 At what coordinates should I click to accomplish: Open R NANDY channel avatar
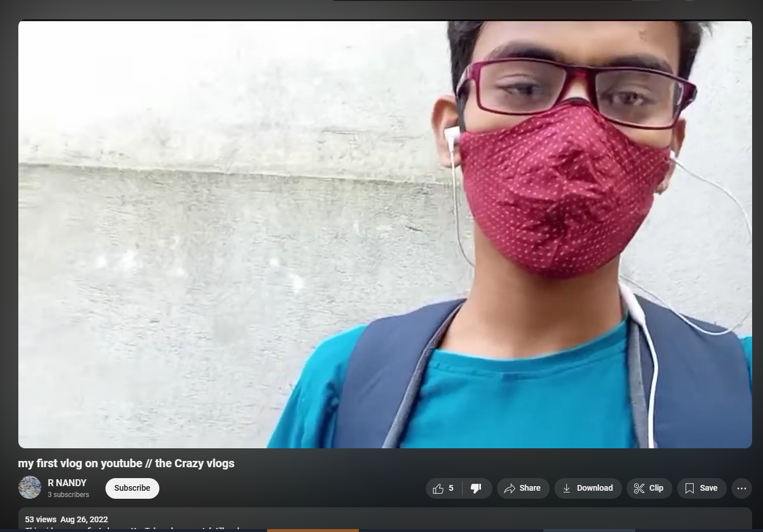pyautogui.click(x=30, y=488)
